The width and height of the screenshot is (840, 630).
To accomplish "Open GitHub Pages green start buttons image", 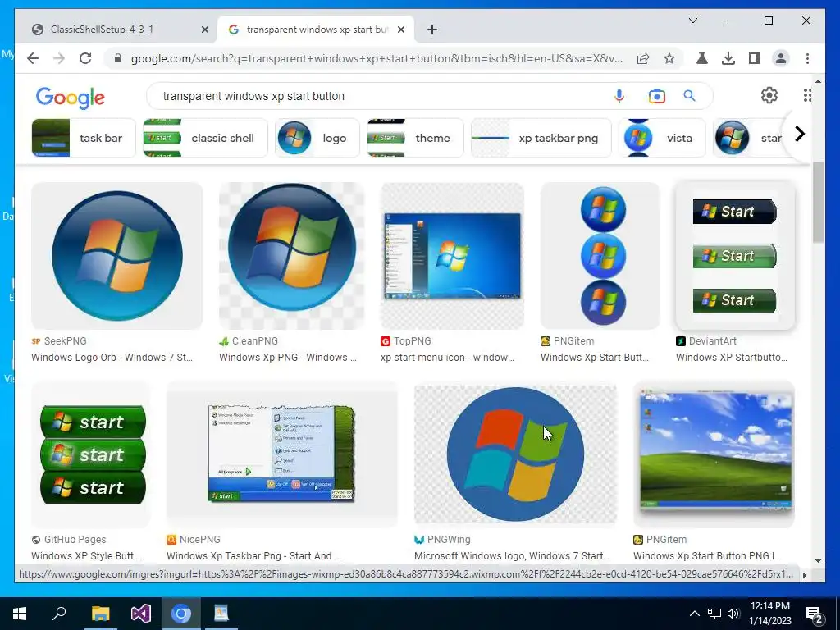I will click(91, 454).
